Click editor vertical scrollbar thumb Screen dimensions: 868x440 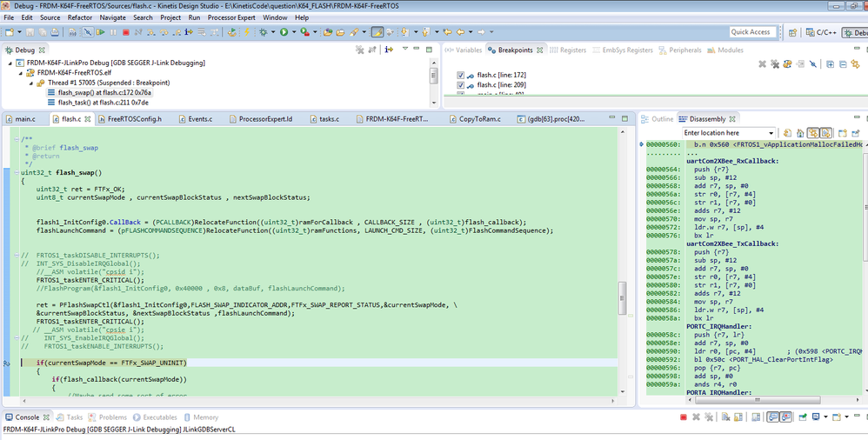point(622,297)
